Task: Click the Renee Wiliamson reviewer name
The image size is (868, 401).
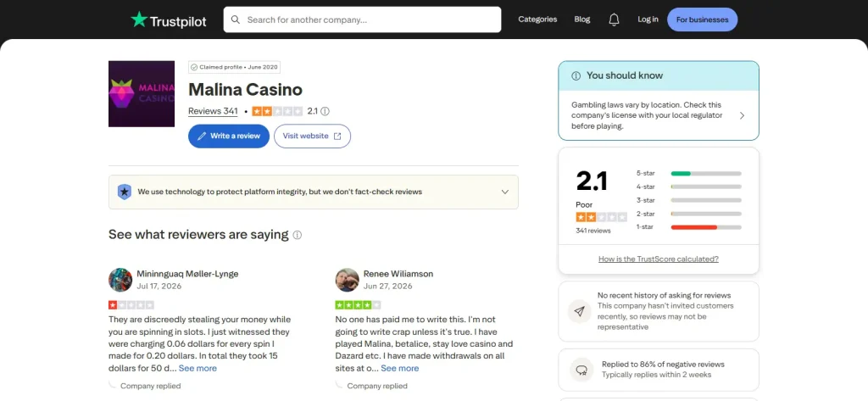Action: point(398,274)
